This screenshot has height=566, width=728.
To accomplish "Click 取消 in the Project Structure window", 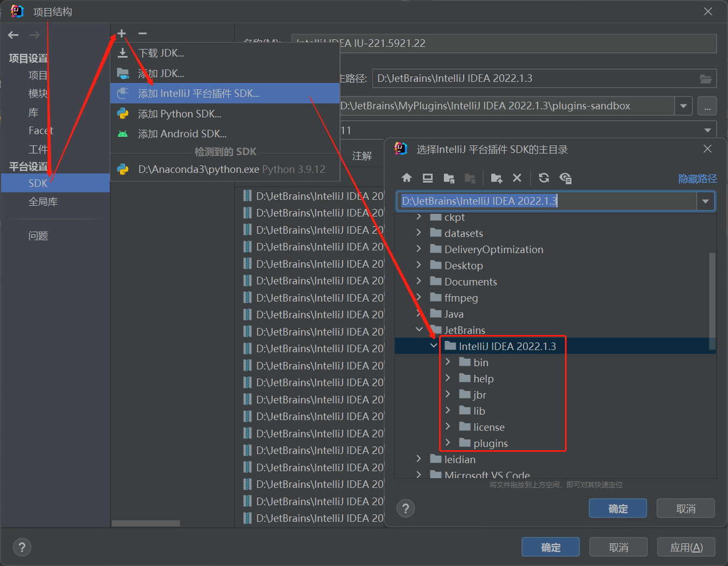I will pyautogui.click(x=618, y=547).
